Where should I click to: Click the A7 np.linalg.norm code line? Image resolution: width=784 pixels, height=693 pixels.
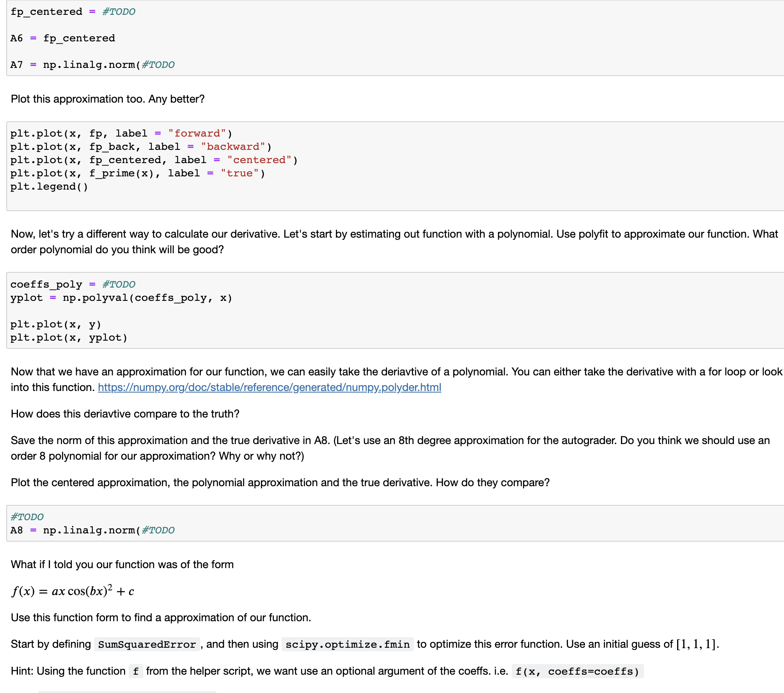(x=92, y=65)
